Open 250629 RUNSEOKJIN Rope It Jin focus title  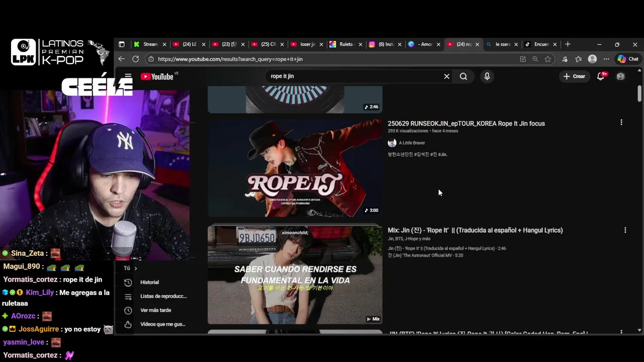[466, 124]
